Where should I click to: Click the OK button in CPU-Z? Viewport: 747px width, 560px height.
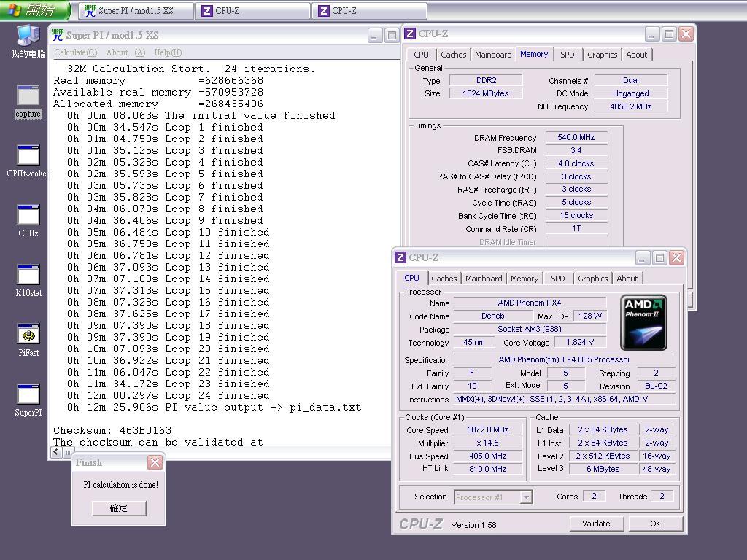coord(655,524)
